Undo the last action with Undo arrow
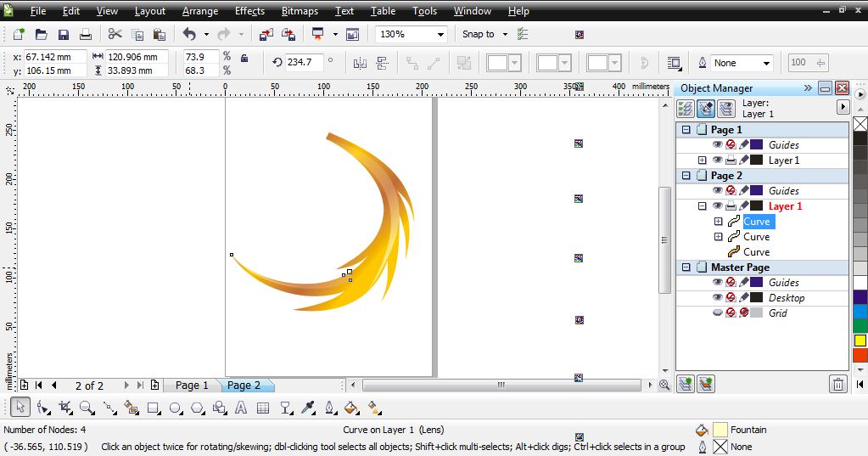The image size is (868, 456). click(x=190, y=34)
